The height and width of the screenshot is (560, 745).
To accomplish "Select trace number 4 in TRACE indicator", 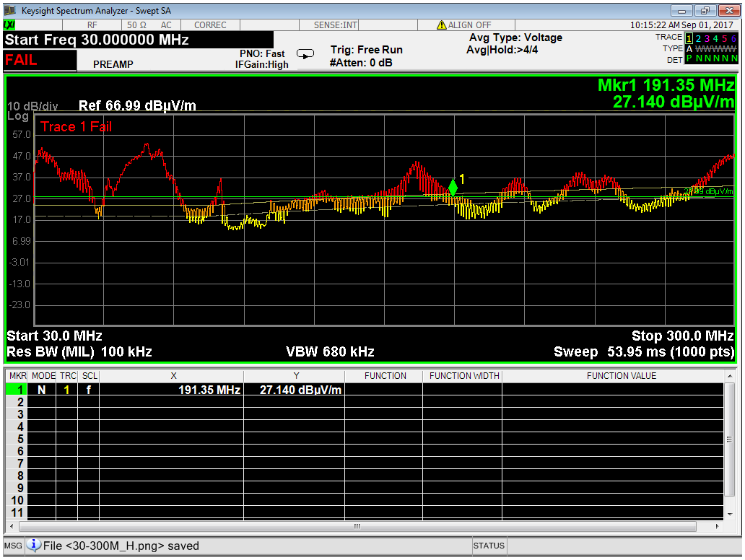I will coord(715,38).
